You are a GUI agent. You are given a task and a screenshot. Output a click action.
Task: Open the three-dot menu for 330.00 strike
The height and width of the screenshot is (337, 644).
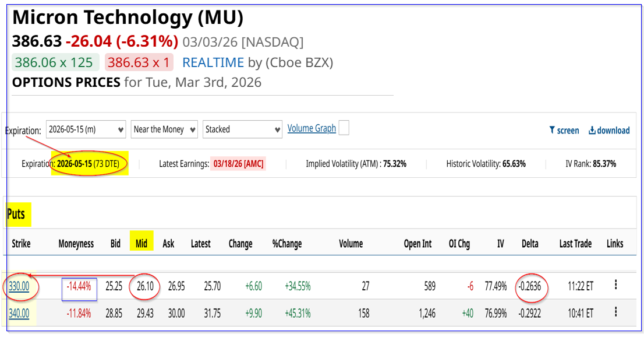coord(615,285)
